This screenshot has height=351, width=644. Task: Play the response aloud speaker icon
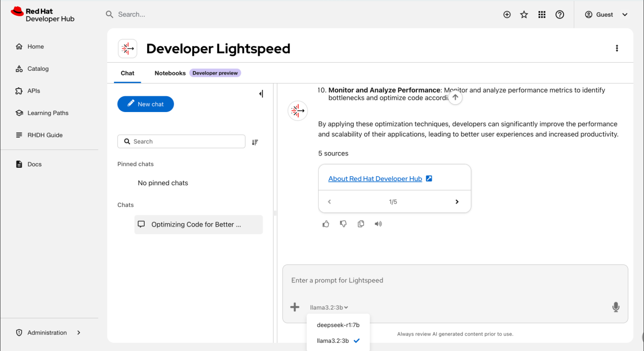(378, 224)
